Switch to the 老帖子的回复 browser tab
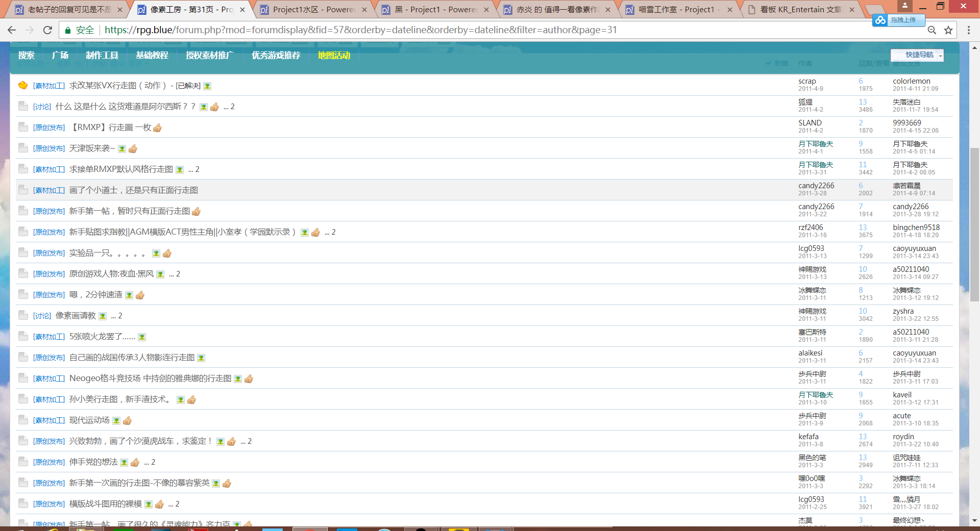Screen dimensions: 980x531 click(x=69, y=10)
